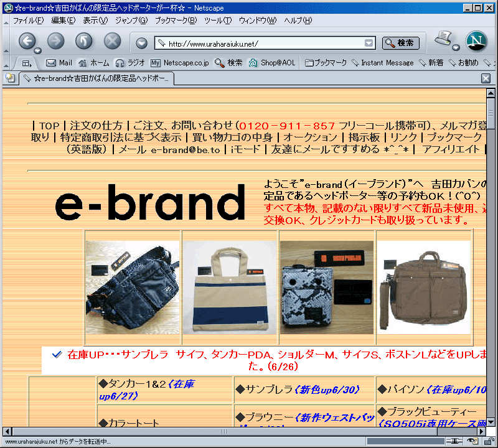Click the TOP navigation link
Viewport: 498px width, 448px height.
click(x=50, y=126)
